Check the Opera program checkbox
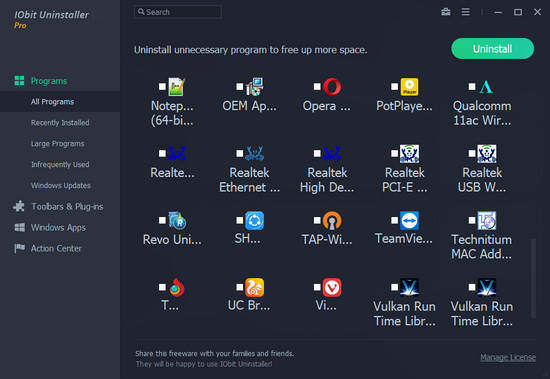This screenshot has width=550, height=379. click(317, 86)
